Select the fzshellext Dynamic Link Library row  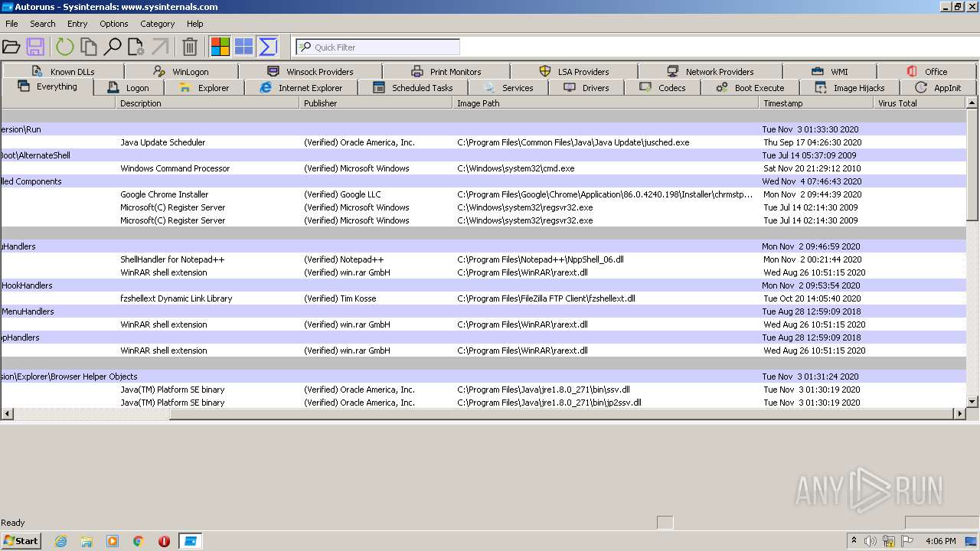coord(484,298)
